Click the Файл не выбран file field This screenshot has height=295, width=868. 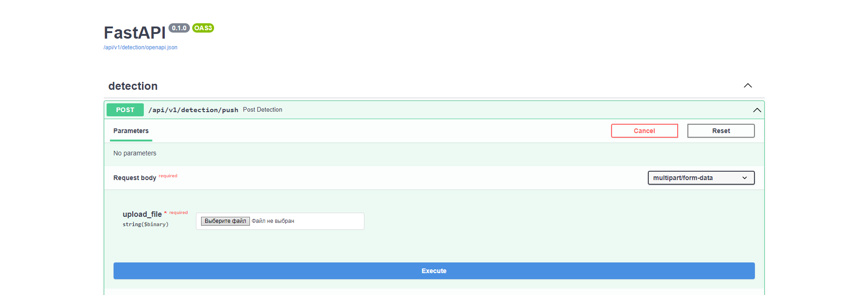click(273, 221)
